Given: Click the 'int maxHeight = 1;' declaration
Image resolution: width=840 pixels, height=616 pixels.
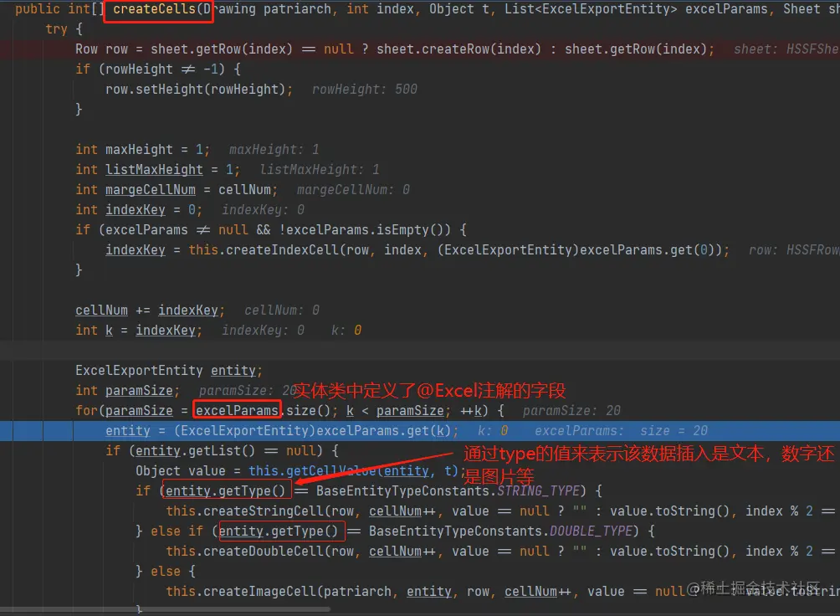Looking at the screenshot, I should point(142,150).
